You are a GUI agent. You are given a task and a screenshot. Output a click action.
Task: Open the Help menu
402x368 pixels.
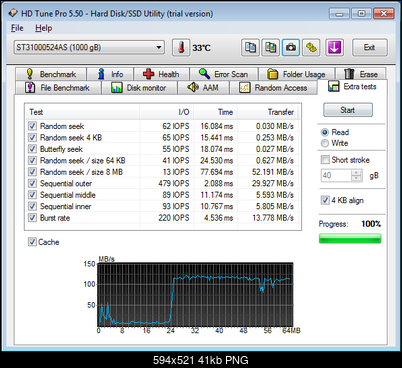pyautogui.click(x=44, y=28)
